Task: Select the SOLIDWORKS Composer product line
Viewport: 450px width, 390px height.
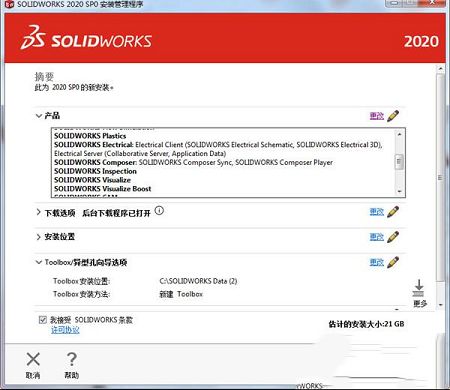Action: tap(193, 162)
